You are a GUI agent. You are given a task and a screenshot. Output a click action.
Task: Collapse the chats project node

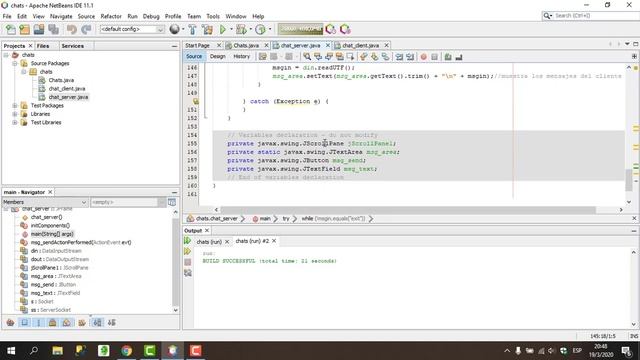[x=6, y=55]
